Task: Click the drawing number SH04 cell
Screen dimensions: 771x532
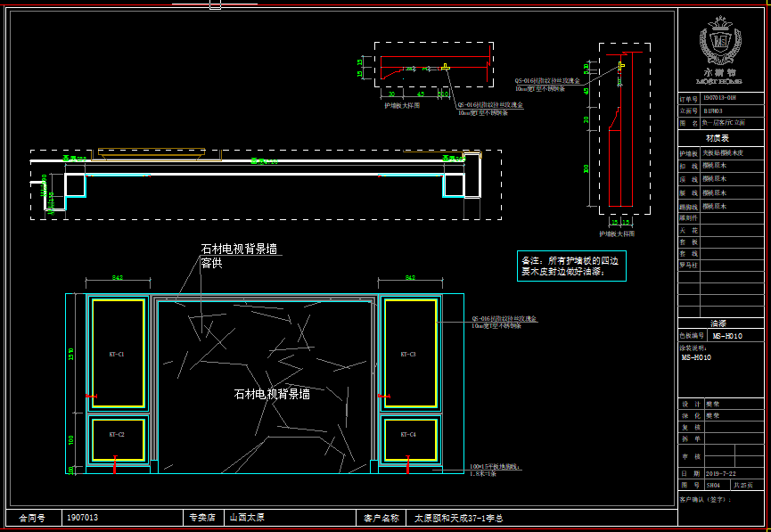Action: [x=713, y=486]
